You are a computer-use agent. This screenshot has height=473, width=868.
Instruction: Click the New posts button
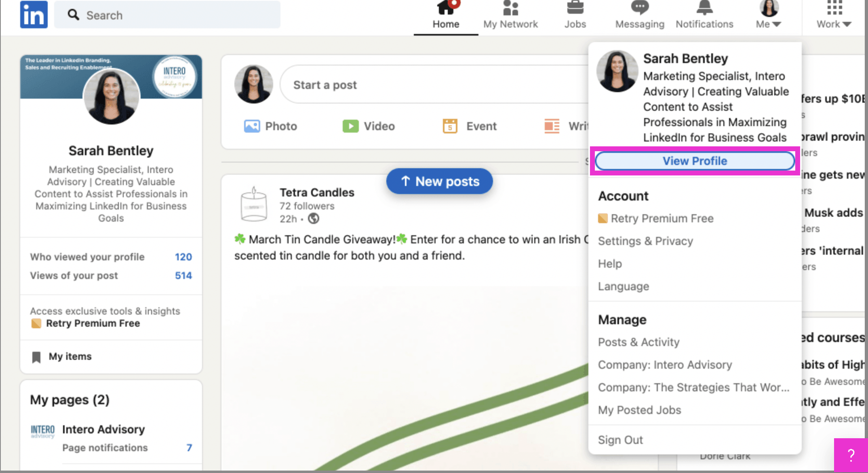click(440, 181)
